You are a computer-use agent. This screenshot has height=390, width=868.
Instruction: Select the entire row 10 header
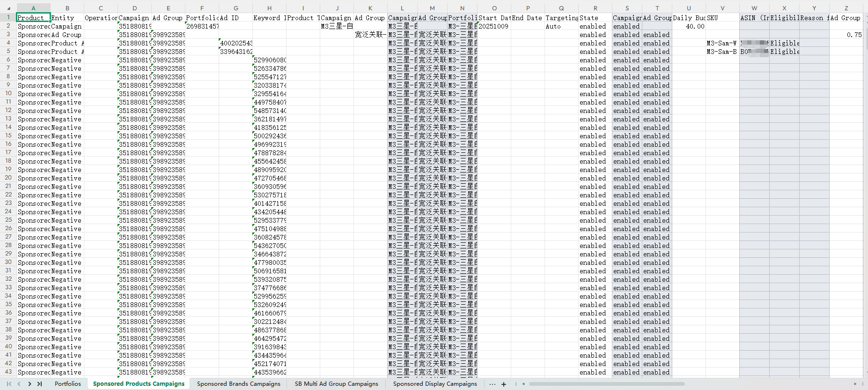[8, 94]
